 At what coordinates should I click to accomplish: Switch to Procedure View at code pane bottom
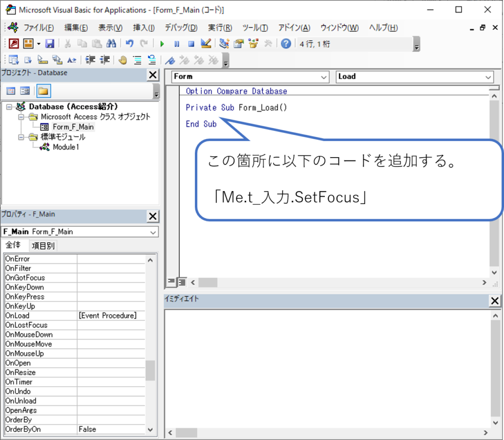(171, 282)
